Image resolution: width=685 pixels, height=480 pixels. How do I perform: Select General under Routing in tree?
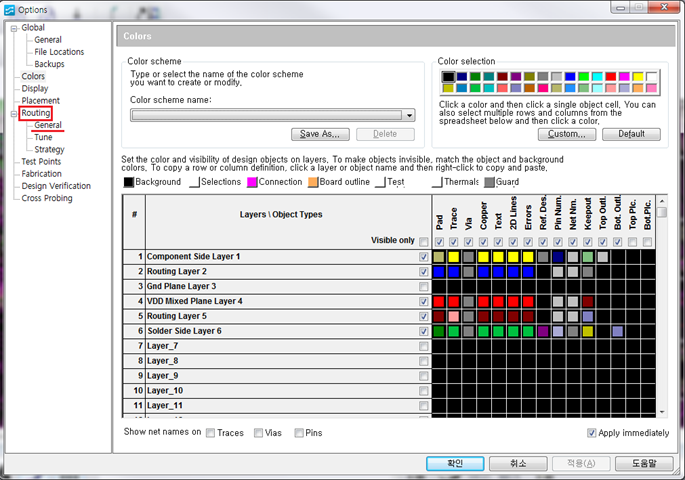tap(48, 125)
